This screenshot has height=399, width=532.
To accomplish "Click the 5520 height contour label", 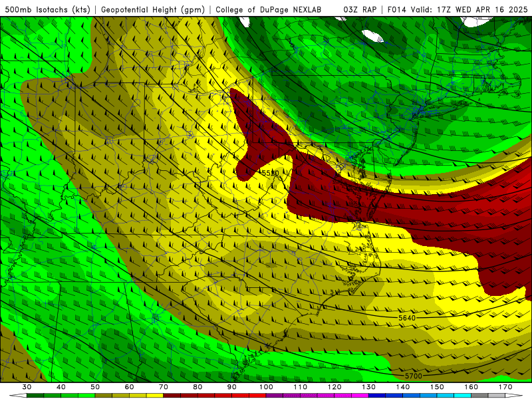I will point(270,174).
